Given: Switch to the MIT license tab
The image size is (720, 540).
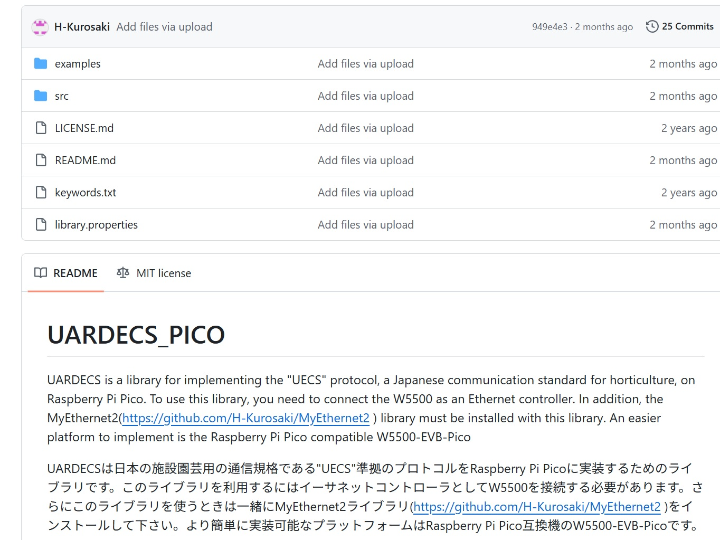Looking at the screenshot, I should click(154, 273).
